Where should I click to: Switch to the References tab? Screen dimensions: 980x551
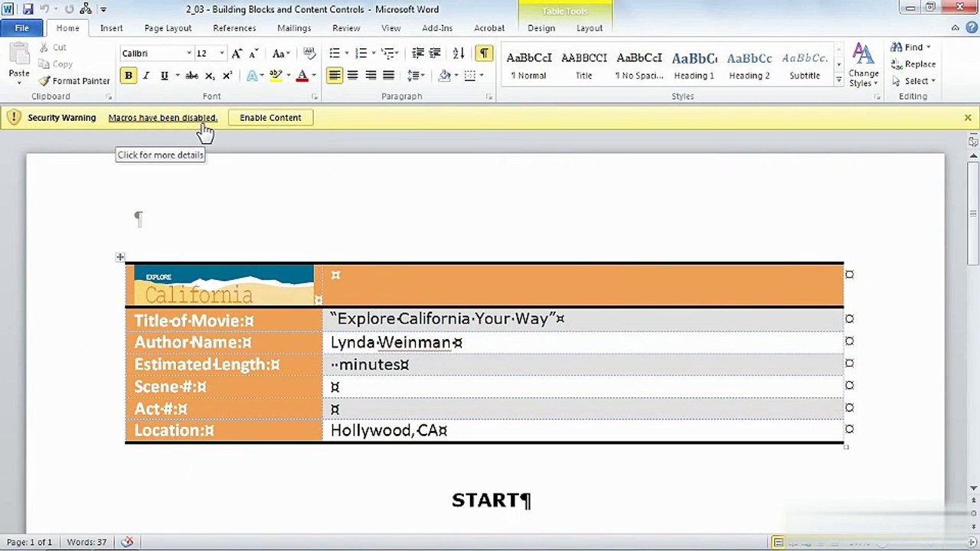pyautogui.click(x=234, y=28)
